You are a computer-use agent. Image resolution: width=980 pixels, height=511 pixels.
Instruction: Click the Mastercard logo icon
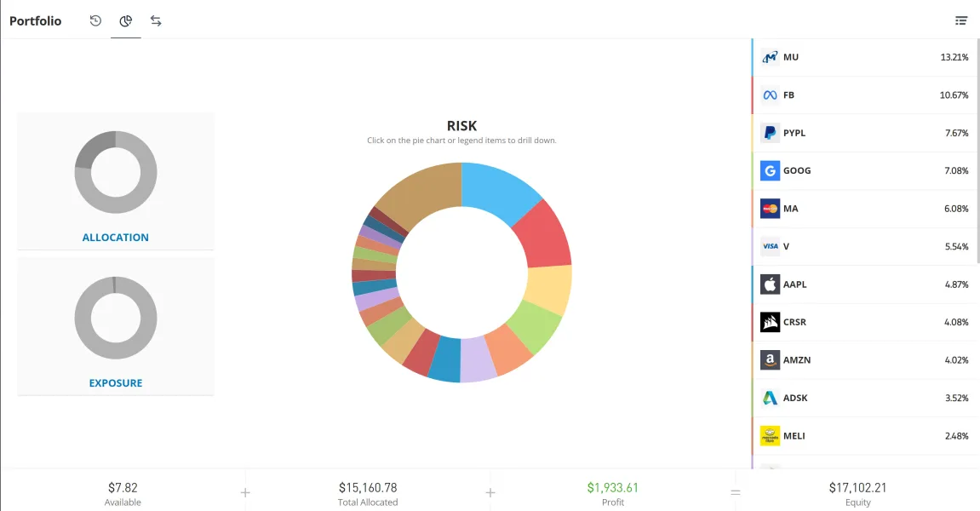[x=770, y=209]
